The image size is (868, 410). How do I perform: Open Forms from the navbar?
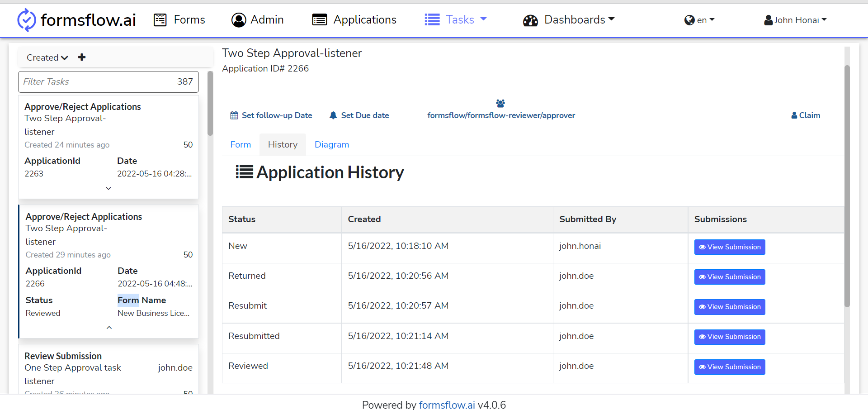(x=179, y=19)
